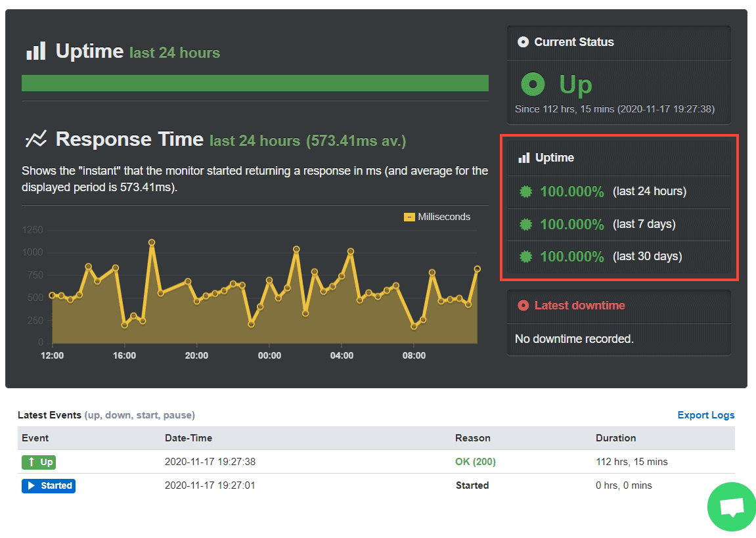Click the Response Time graph icon
This screenshot has height=538, width=756.
tap(36, 139)
